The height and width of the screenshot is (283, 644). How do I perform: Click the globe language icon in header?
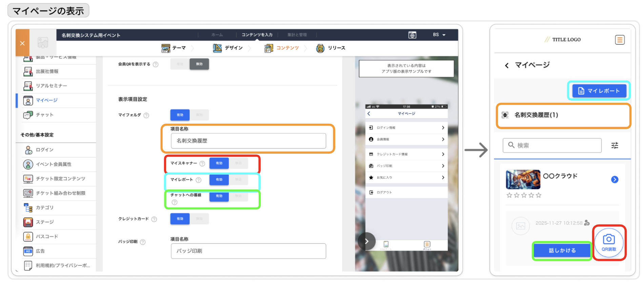click(x=412, y=35)
